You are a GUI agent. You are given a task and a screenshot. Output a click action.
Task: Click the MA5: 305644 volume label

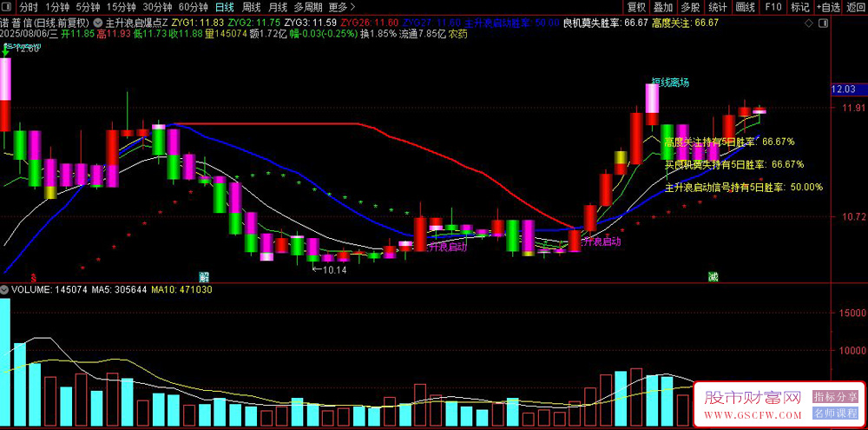click(x=120, y=289)
